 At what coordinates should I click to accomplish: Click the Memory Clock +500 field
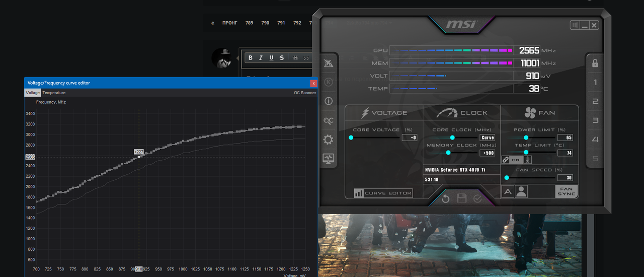click(488, 153)
